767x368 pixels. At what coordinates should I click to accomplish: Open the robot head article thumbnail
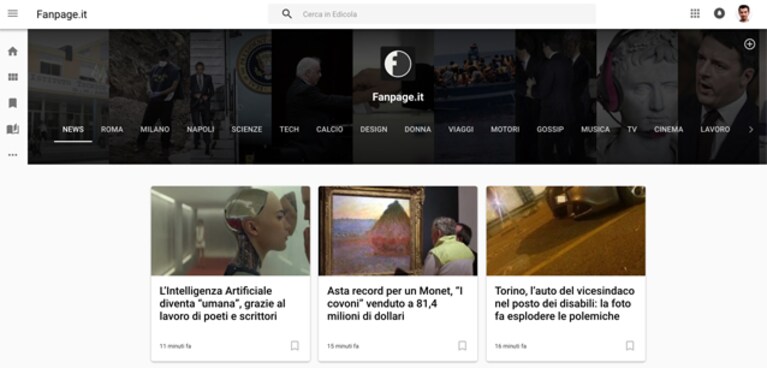[x=230, y=231]
